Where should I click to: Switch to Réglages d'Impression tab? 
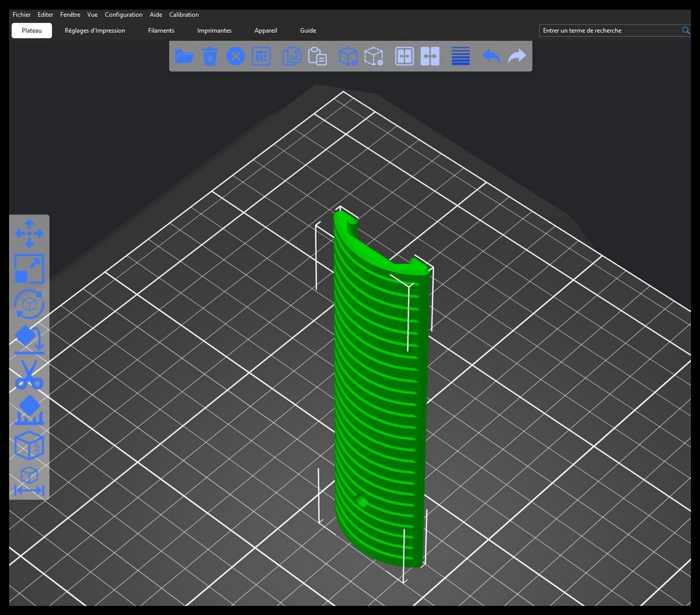[x=95, y=30]
